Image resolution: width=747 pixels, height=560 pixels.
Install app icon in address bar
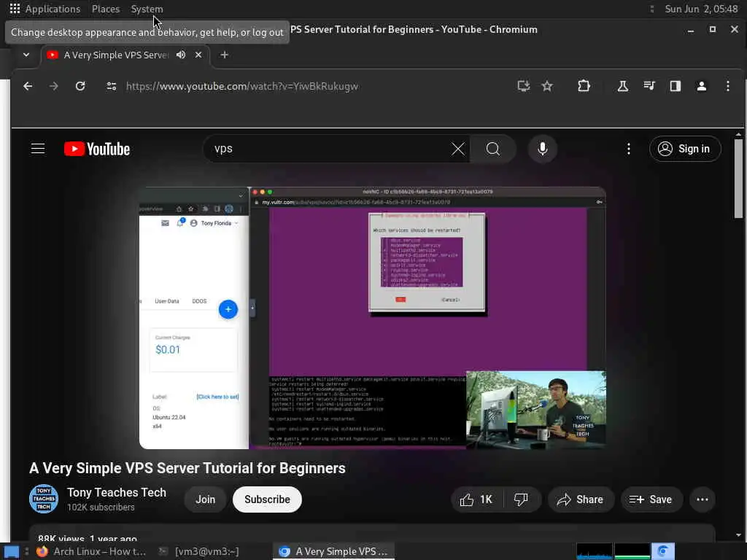pos(524,86)
